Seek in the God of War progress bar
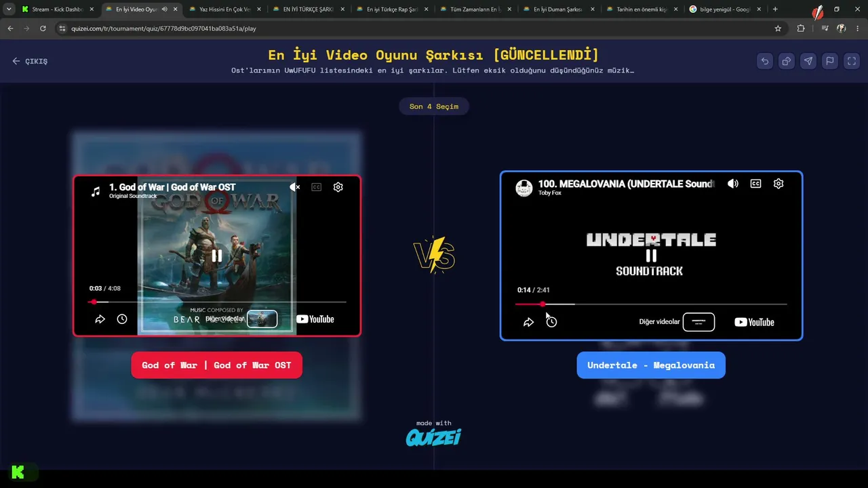Screen dimensions: 868x488 pyautogui.click(x=217, y=302)
